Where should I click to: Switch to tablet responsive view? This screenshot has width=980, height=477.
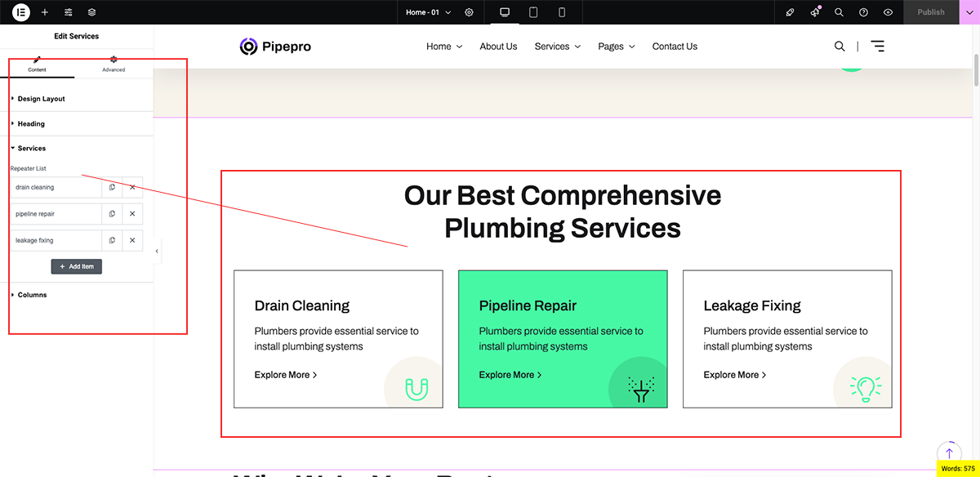click(x=533, y=12)
